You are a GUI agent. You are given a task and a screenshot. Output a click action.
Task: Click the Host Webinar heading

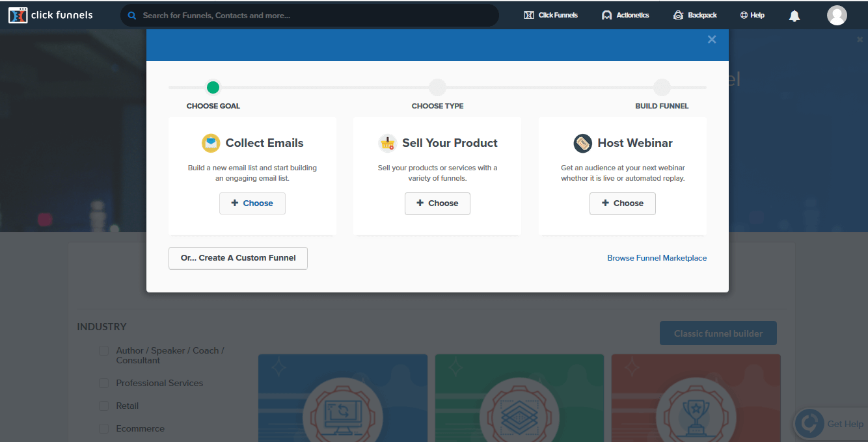(635, 143)
